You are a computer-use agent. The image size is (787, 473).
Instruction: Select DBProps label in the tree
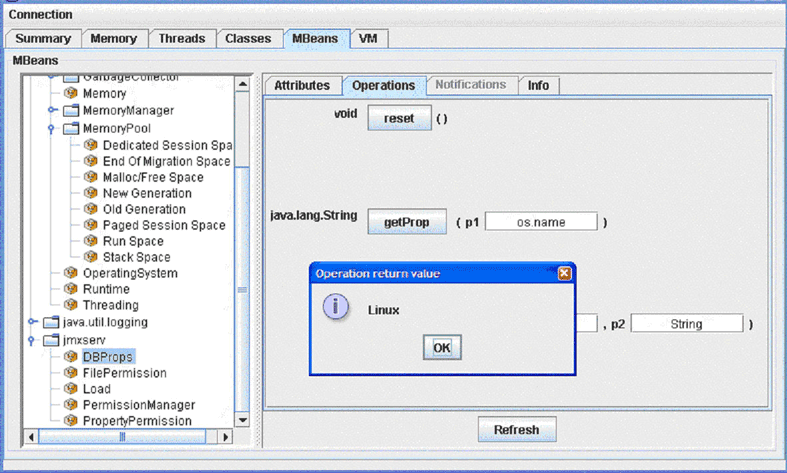108,357
